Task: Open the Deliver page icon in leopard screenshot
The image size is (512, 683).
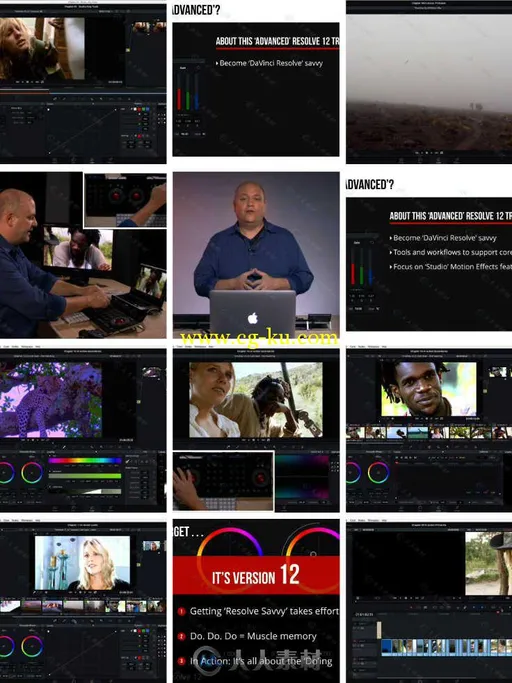Action: (110, 508)
